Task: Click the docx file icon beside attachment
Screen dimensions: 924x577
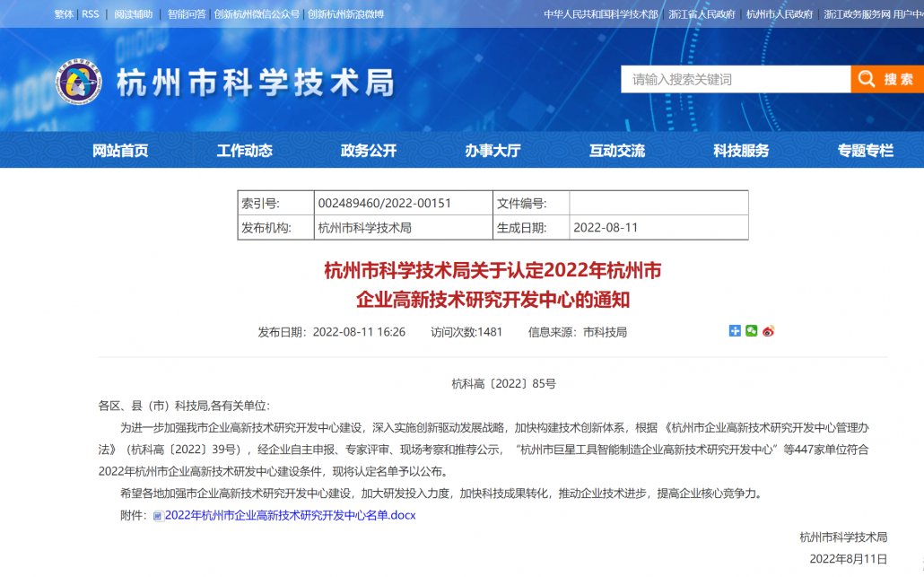Action: (158, 516)
